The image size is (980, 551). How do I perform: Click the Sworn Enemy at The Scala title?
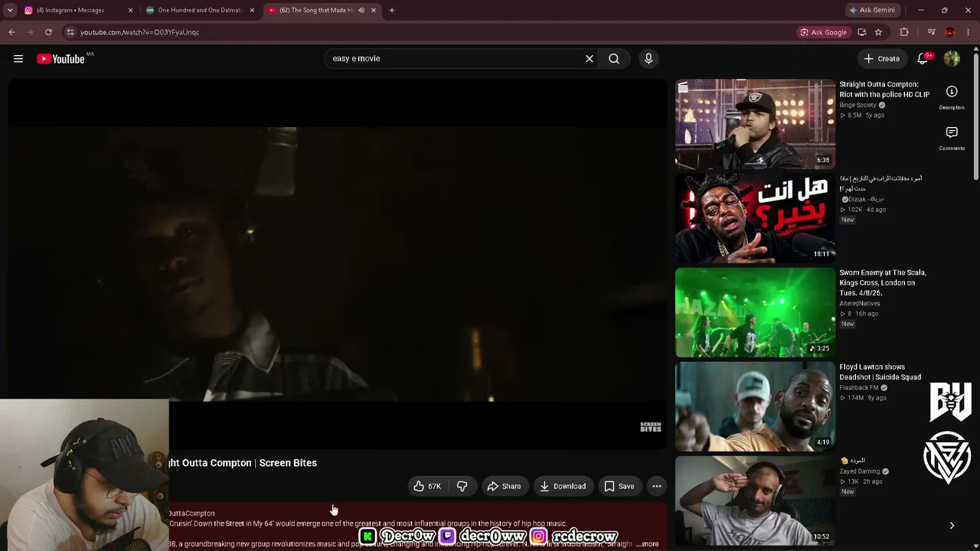coord(883,282)
